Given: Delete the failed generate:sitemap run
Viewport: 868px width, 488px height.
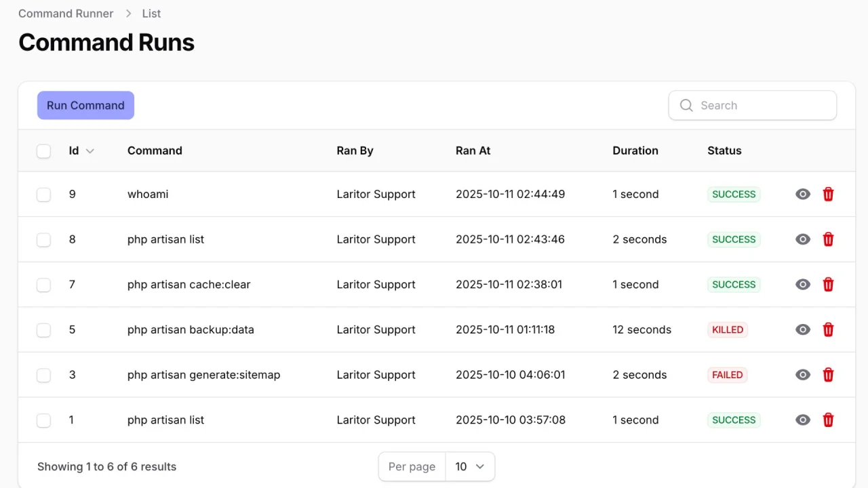Looking at the screenshot, I should (x=828, y=375).
